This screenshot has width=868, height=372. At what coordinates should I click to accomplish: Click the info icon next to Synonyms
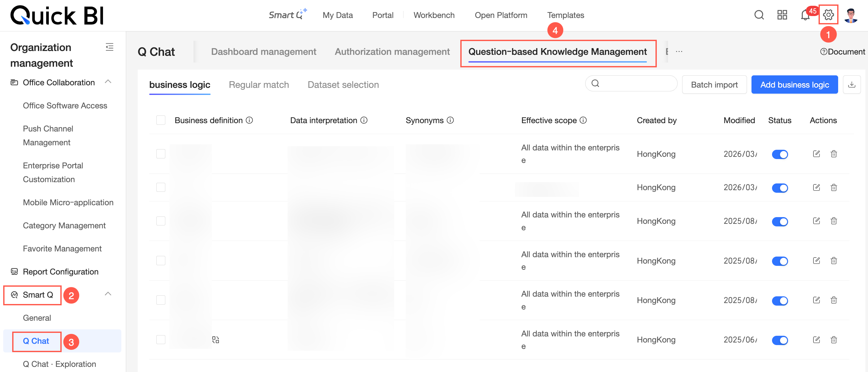[450, 120]
